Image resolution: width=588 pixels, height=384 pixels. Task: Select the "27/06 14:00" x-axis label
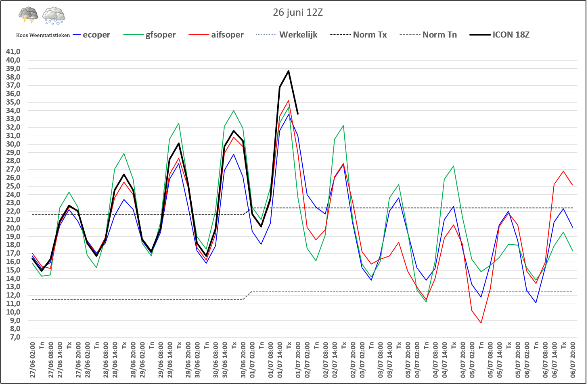pyautogui.click(x=60, y=360)
